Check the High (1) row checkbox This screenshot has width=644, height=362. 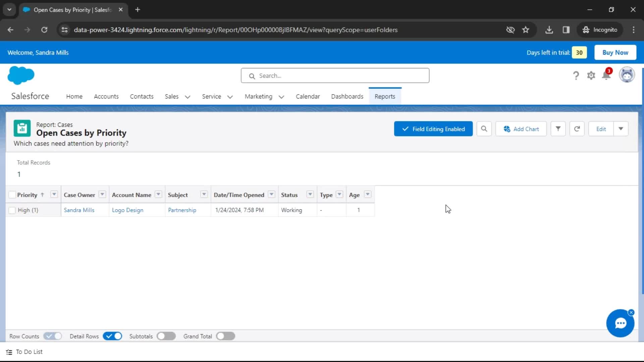(x=12, y=210)
